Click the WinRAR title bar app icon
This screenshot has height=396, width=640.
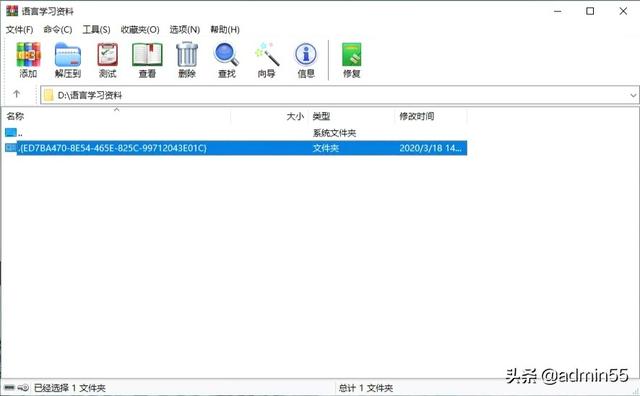tap(12, 11)
